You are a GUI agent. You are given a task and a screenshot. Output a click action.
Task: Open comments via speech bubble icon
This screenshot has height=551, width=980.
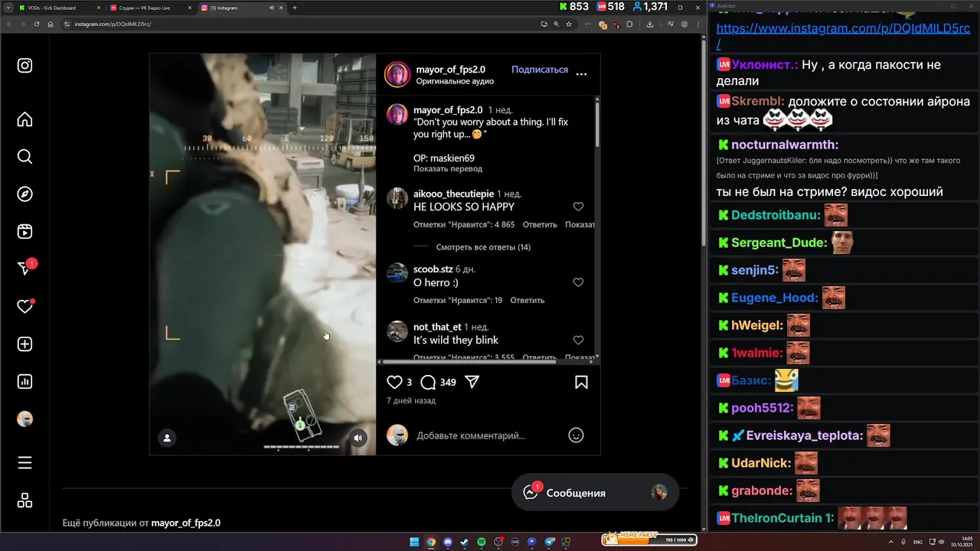[x=428, y=382]
